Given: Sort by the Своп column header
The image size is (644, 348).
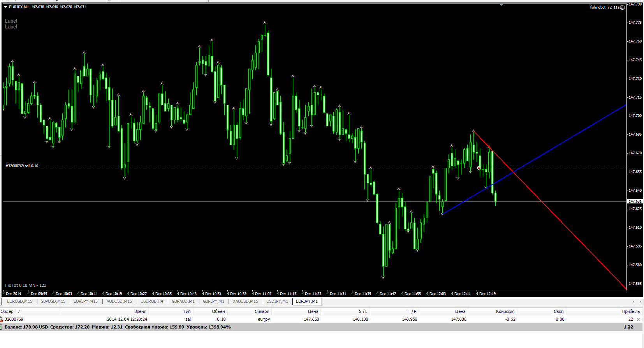Looking at the screenshot, I should click(542, 311).
